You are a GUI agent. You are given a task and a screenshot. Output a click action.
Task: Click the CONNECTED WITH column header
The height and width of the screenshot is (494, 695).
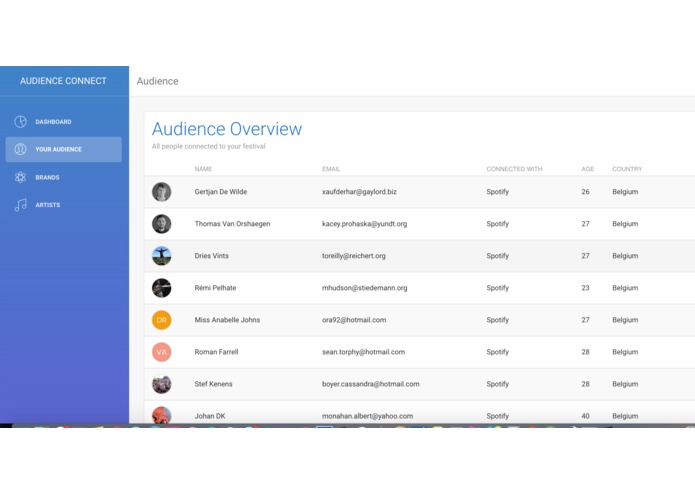[x=514, y=169]
